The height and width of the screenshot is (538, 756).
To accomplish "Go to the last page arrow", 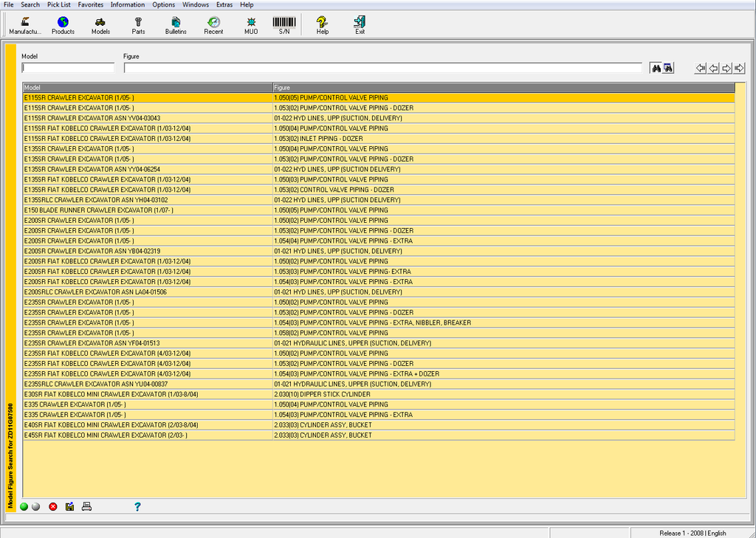I will 739,68.
